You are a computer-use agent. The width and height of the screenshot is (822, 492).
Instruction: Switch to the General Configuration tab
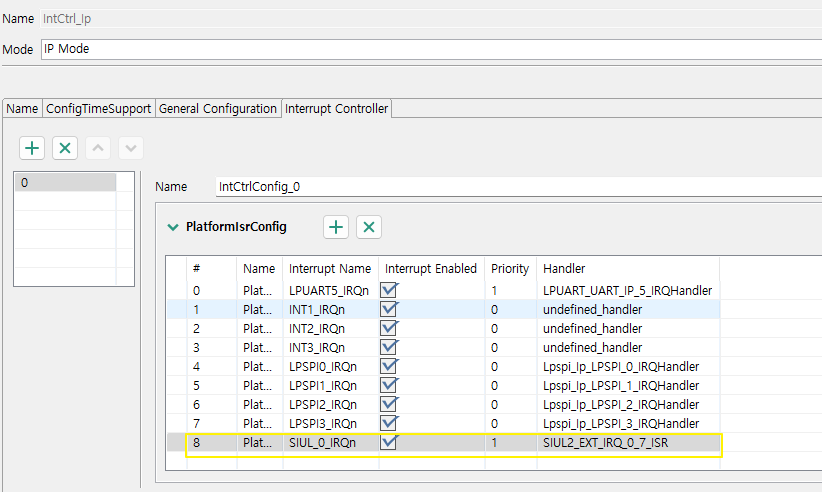(x=218, y=108)
